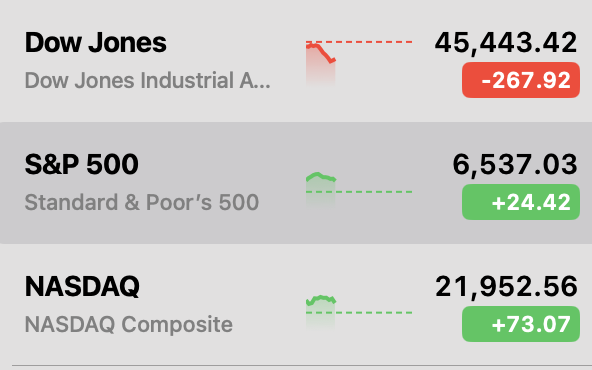This screenshot has height=370, width=592.
Task: Click the green NASDAQ trend line
Action: [x=321, y=300]
